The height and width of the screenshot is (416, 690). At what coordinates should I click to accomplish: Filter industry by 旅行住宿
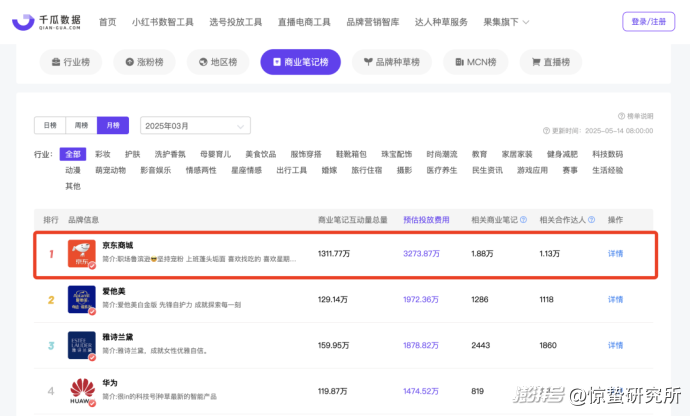(367, 170)
